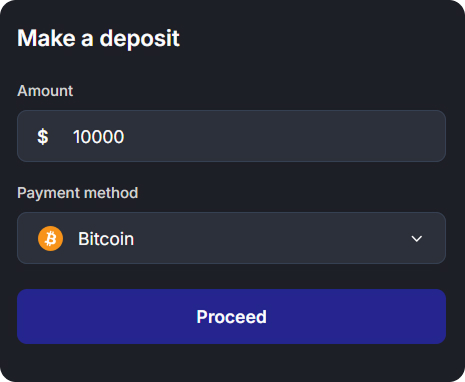The width and height of the screenshot is (465, 382).
Task: Click empty space inside the Amount field
Action: (x=283, y=136)
